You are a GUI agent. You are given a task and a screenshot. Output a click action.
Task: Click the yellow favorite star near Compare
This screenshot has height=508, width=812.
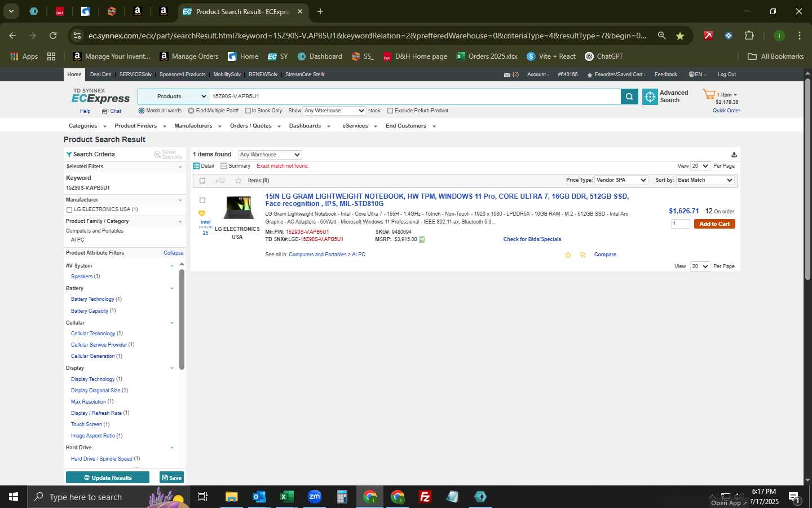568,255
